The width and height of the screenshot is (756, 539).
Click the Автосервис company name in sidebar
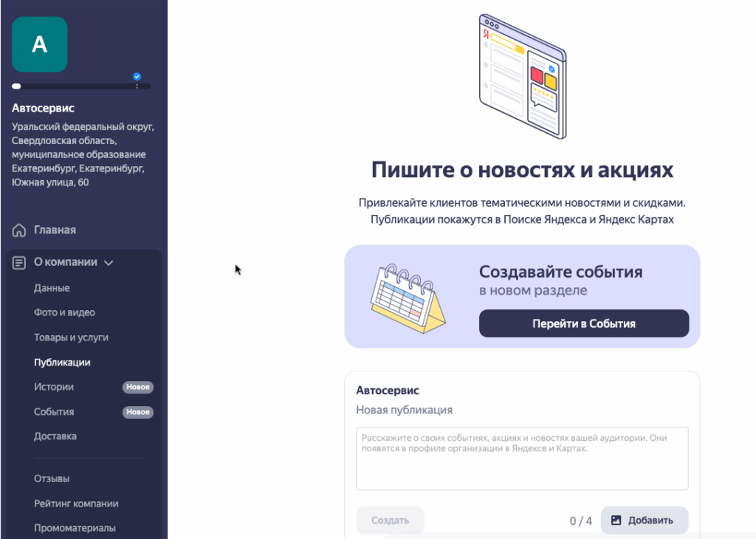pos(43,108)
